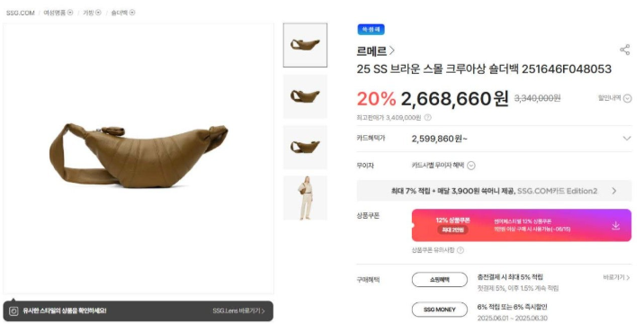The image size is (644, 324).
Task: Select the model wearing bag thumbnail
Action: 305,198
